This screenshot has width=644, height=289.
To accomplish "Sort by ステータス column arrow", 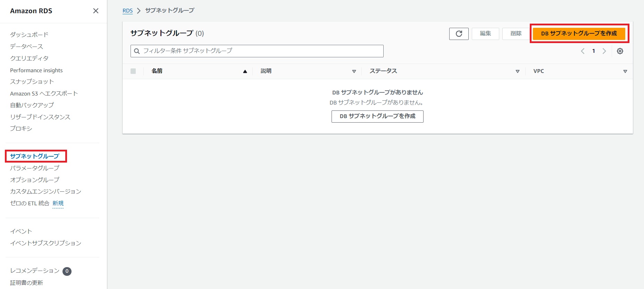I will [517, 71].
